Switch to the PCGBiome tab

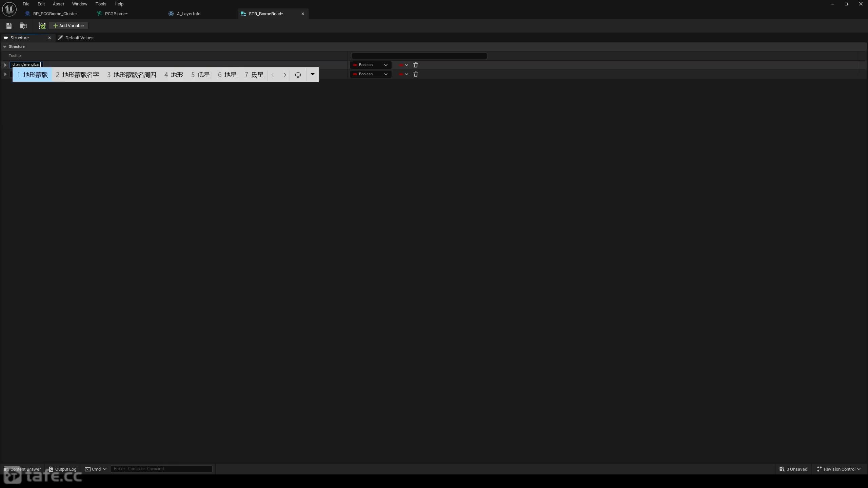click(x=116, y=14)
